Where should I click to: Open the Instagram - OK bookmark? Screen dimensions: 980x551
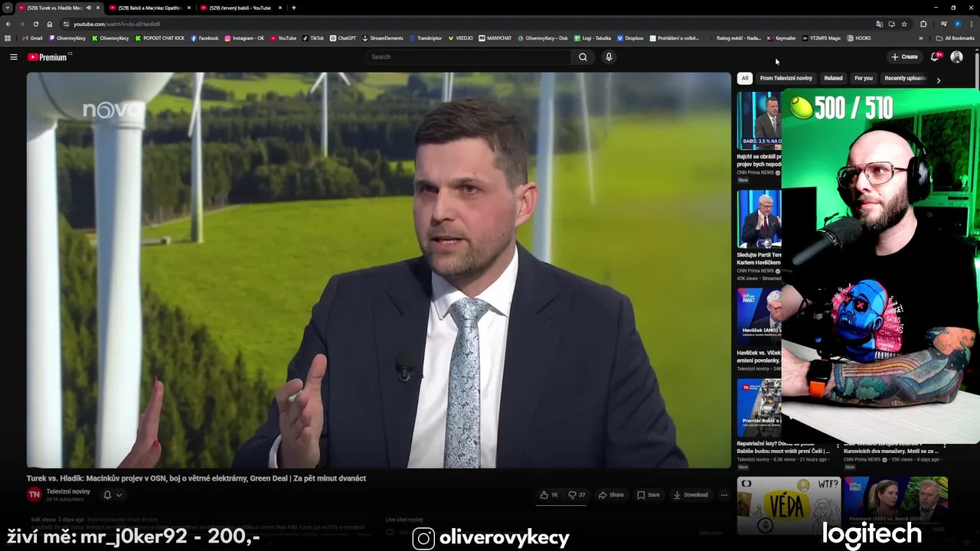[x=244, y=38]
